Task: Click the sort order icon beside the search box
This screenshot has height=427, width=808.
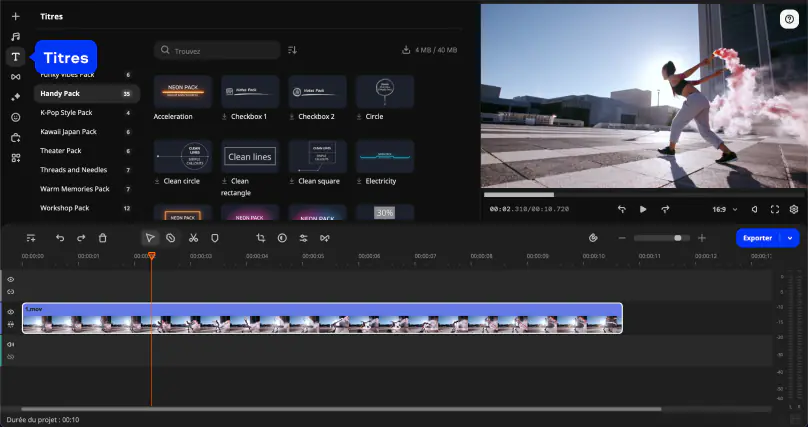Action: tap(292, 50)
